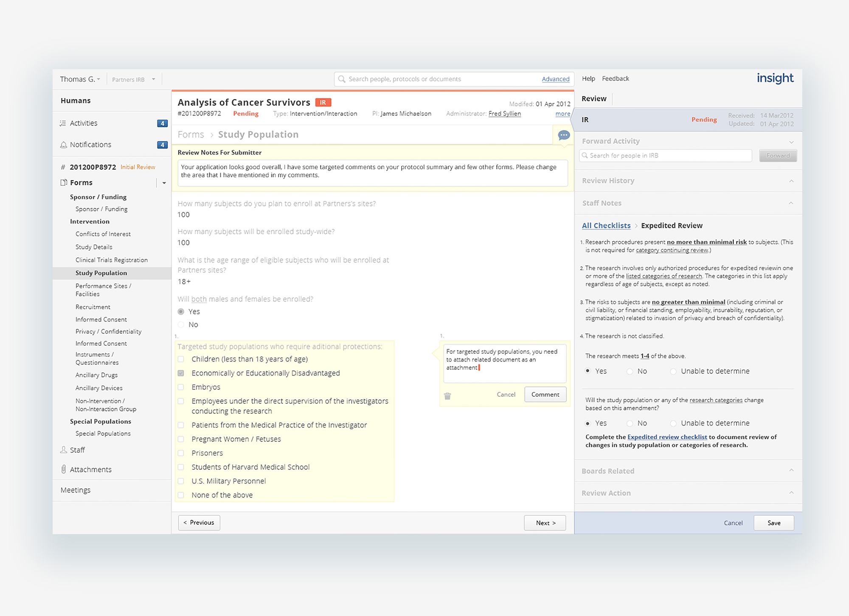Open the Help menu
Image resolution: width=849 pixels, height=616 pixels.
pos(588,79)
